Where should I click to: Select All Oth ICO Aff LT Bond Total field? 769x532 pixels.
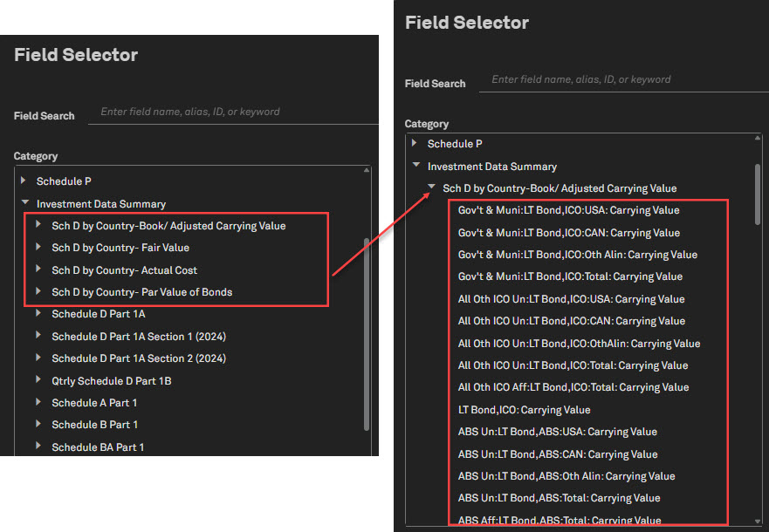[573, 387]
